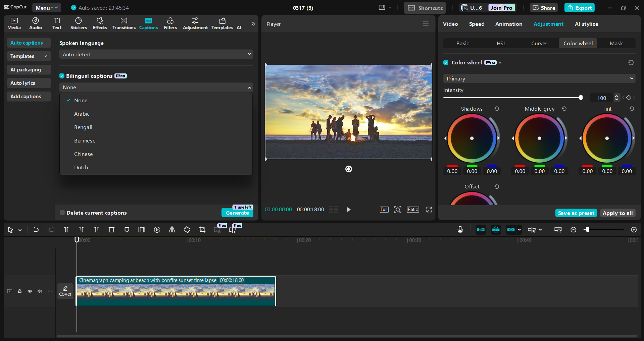Select Chinese from the bilingual captions list
Viewport: 644px width, 341px height.
[83, 154]
